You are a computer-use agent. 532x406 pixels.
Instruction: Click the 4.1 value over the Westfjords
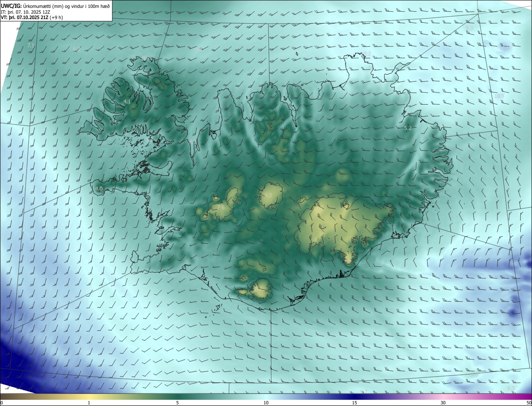(x=127, y=101)
